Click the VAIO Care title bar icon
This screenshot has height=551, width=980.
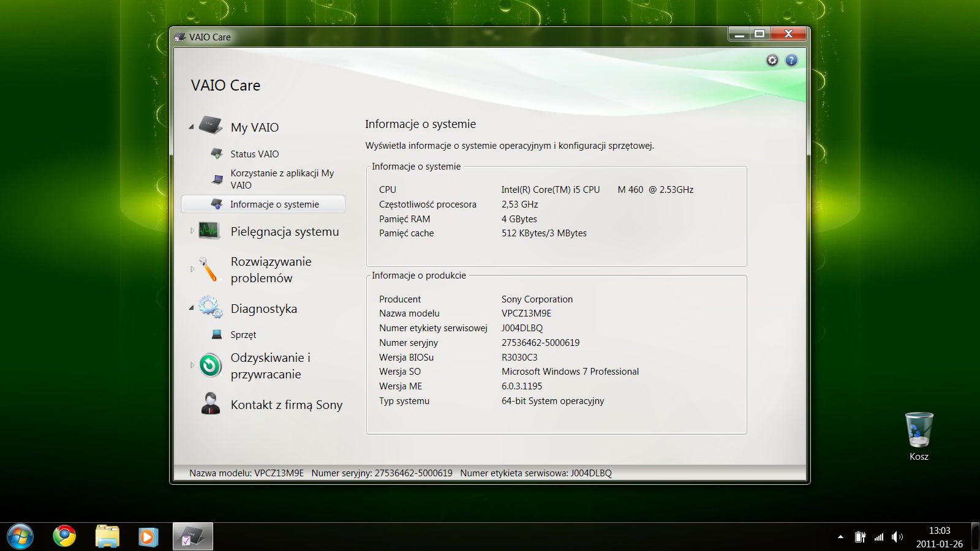click(179, 37)
